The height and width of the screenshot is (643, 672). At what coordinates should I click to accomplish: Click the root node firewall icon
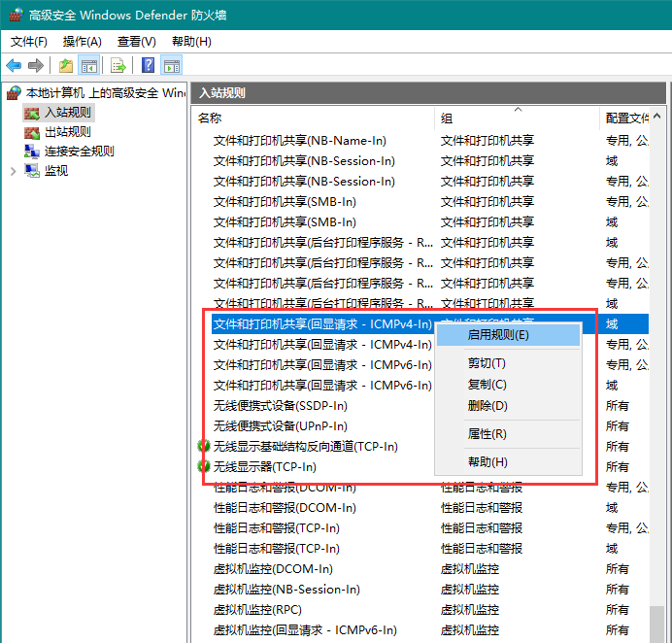[15, 92]
